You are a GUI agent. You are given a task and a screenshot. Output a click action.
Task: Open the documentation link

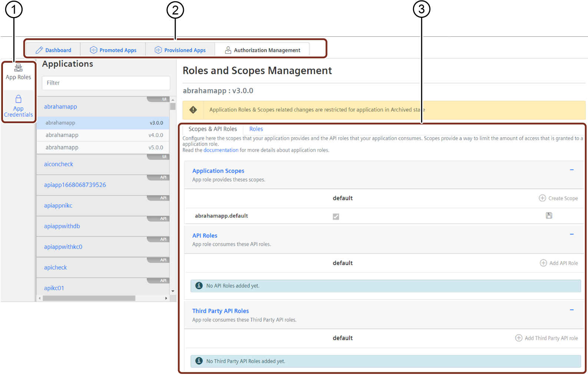click(x=221, y=150)
